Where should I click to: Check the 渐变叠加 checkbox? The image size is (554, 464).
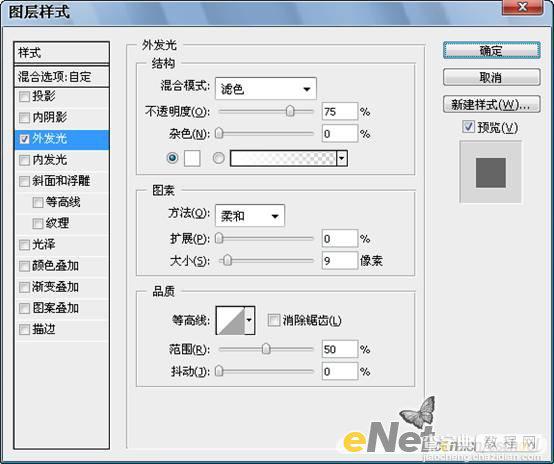[x=24, y=287]
